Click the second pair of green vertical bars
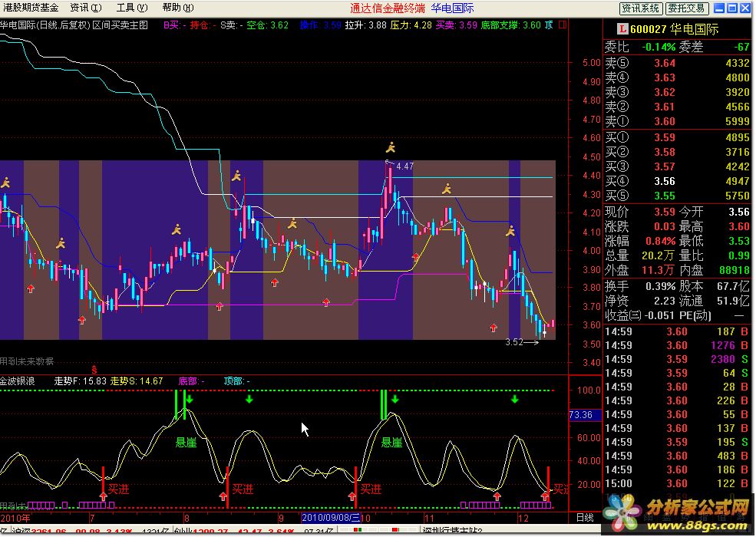Image resolution: width=756 pixels, height=537 pixels. [384, 404]
